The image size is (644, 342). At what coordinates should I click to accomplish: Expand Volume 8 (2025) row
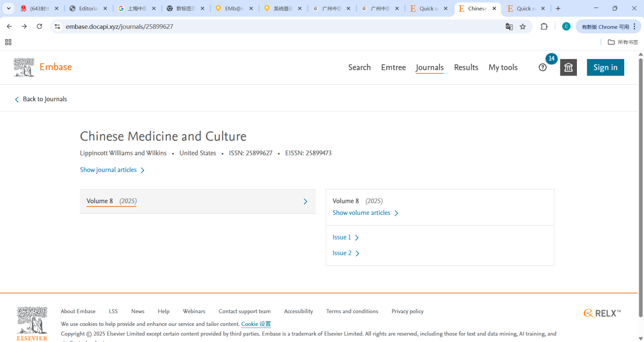[x=197, y=202]
